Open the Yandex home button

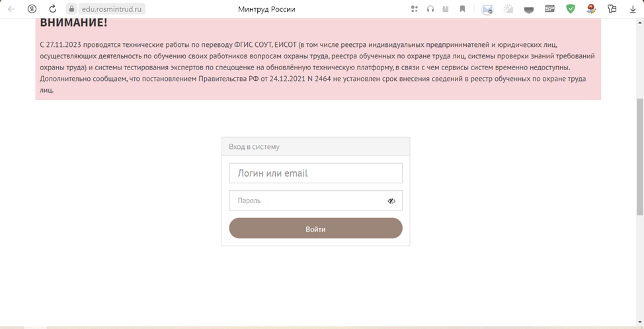pyautogui.click(x=32, y=9)
